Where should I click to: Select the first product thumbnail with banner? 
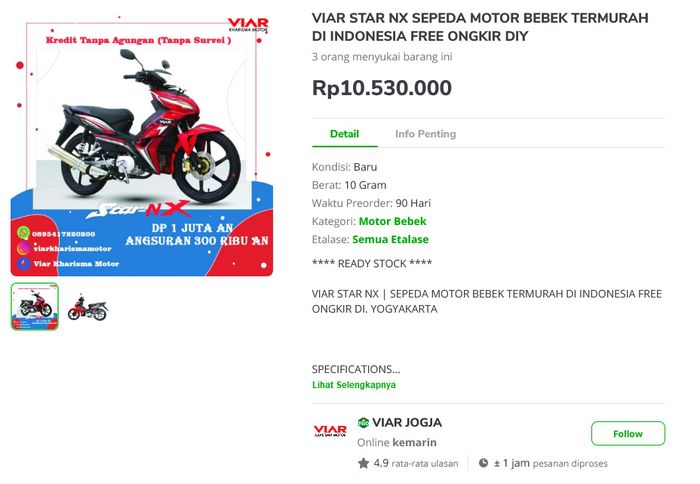(35, 306)
